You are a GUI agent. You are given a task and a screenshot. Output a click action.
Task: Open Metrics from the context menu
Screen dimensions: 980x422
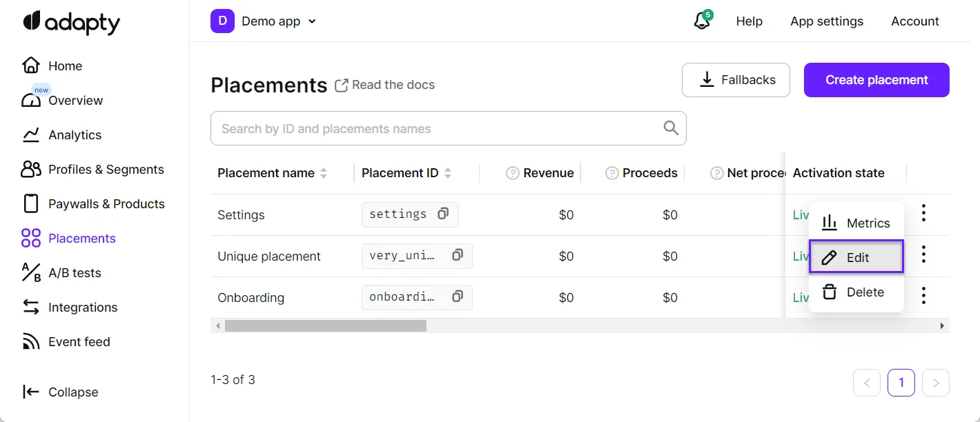856,223
